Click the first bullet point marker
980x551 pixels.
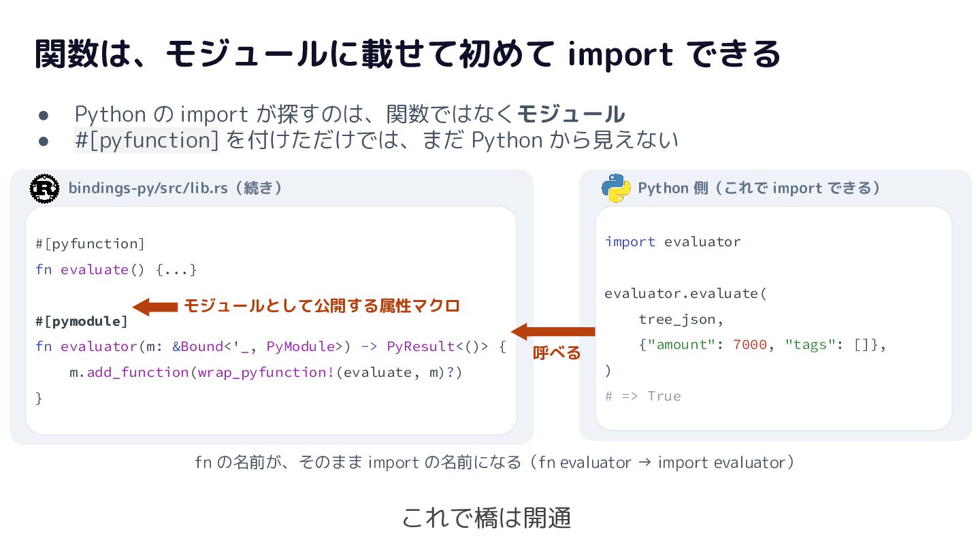coord(44,114)
